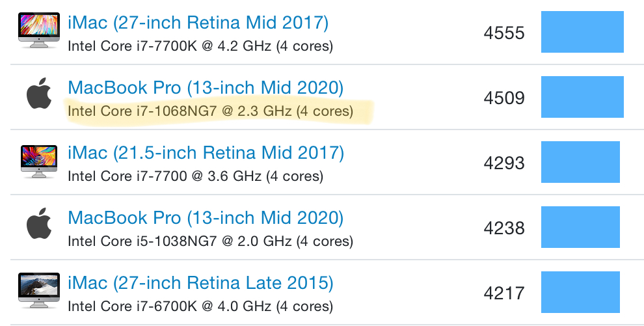The width and height of the screenshot is (644, 326).
Task: Click the iMac 27-inch Retina Mid 2017 thumbnail
Action: (x=39, y=31)
